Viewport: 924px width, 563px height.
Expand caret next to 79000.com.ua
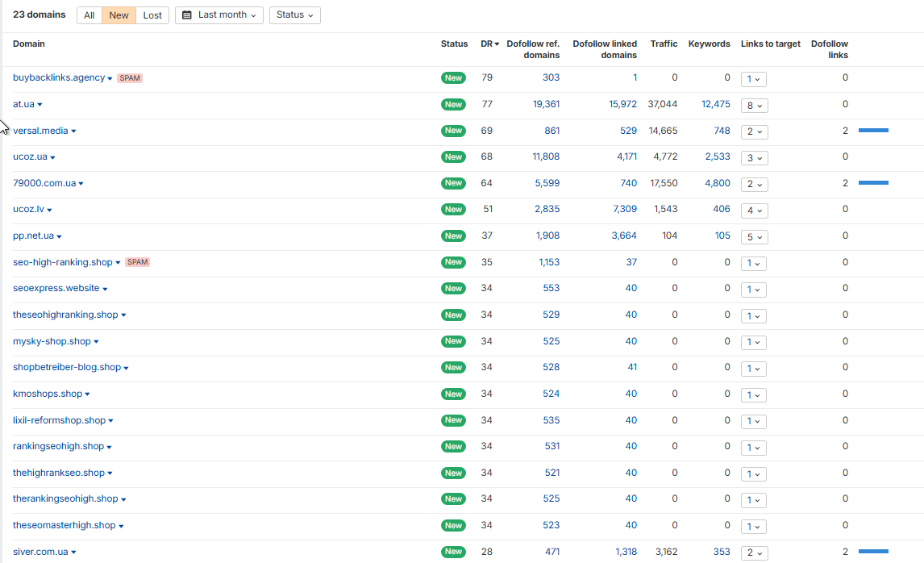pyautogui.click(x=81, y=184)
